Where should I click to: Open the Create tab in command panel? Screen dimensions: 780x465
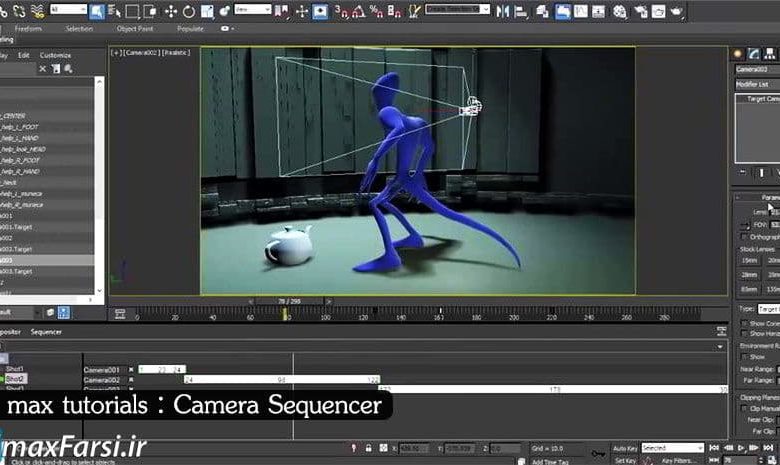pos(738,54)
